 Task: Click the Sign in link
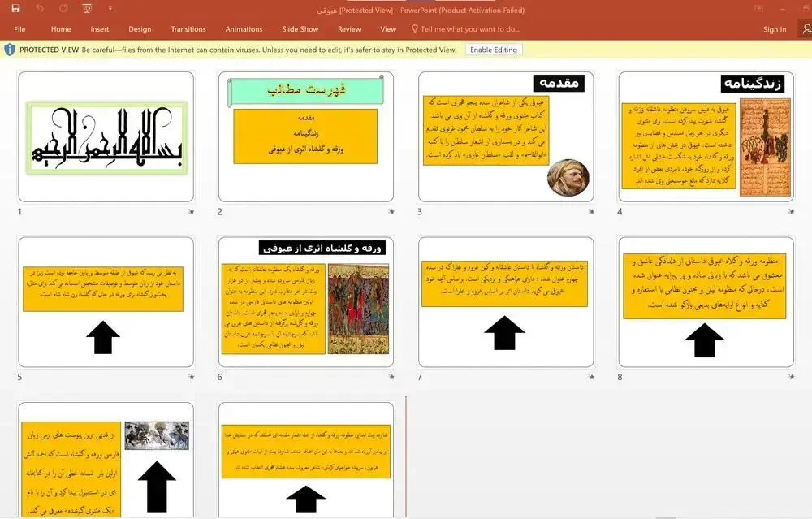774,29
